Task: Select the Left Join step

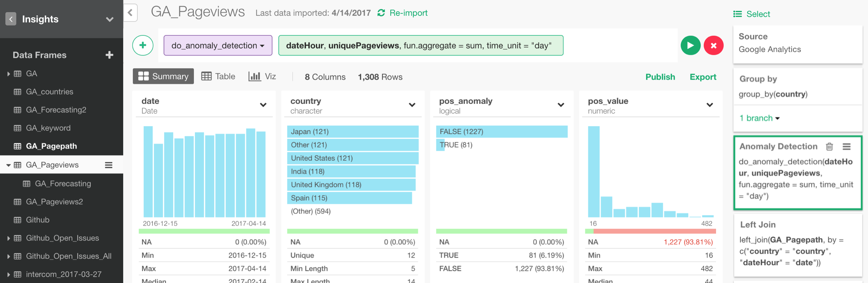Action: (797, 245)
